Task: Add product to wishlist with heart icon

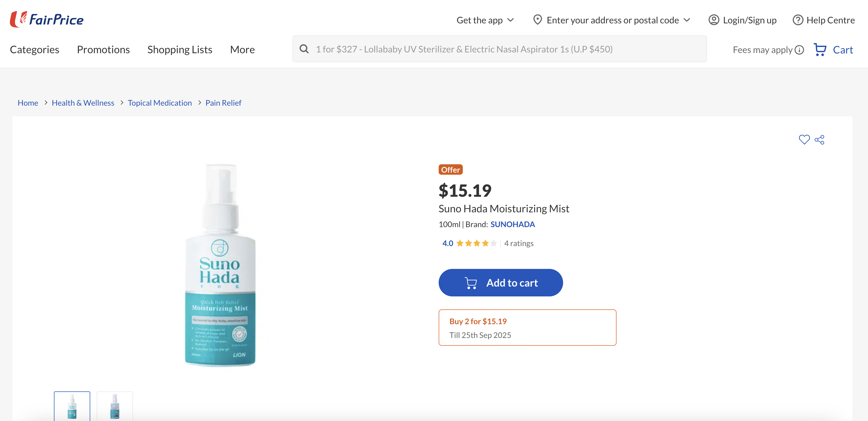Action: [x=804, y=140]
